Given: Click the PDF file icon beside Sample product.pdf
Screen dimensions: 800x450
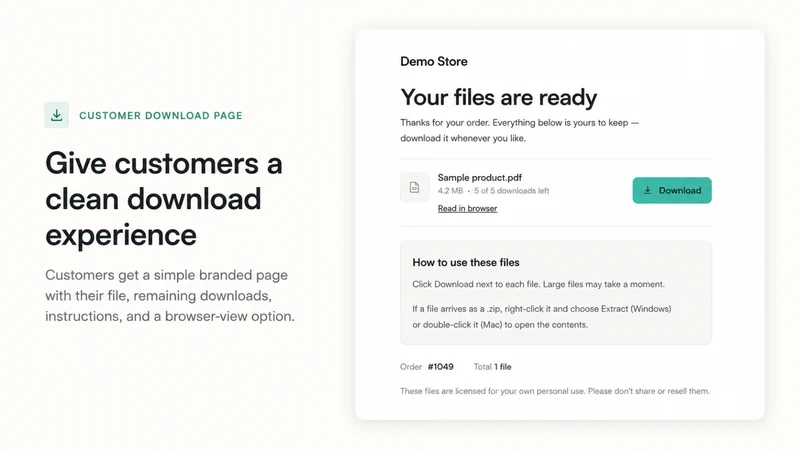Looking at the screenshot, I should (414, 187).
